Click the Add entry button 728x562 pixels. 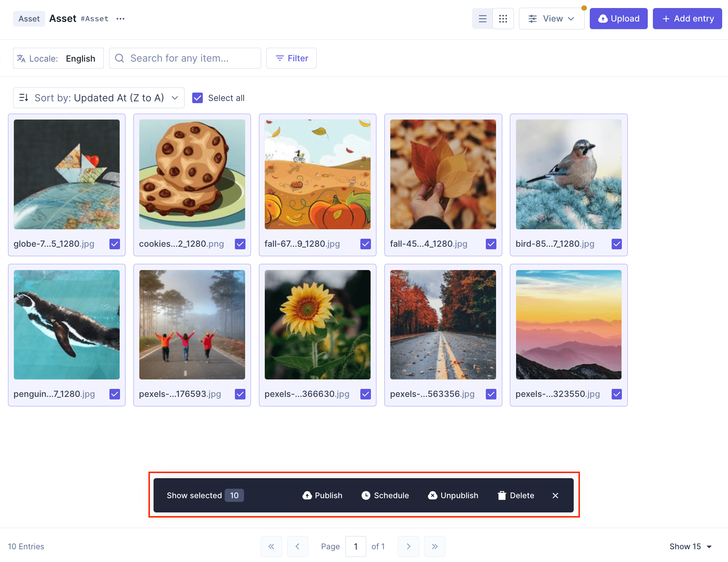pyautogui.click(x=687, y=18)
